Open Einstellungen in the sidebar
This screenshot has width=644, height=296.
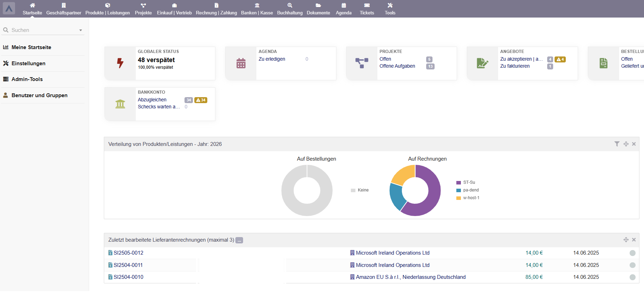(28, 63)
